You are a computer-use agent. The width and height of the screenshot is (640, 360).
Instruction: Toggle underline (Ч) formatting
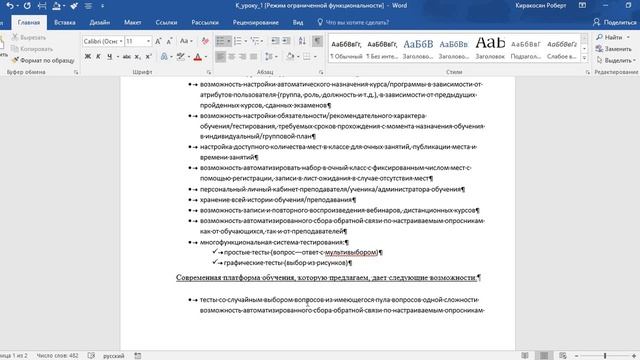click(x=109, y=56)
